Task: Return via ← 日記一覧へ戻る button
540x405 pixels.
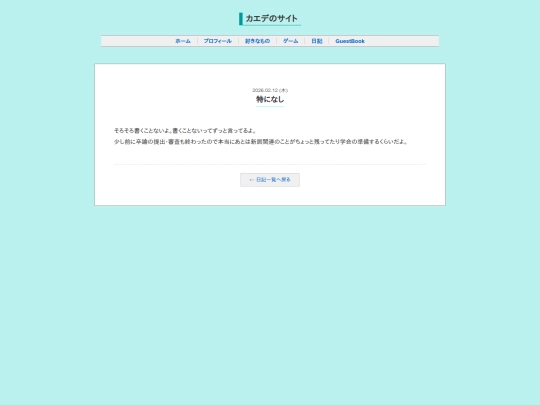Action: click(270, 180)
